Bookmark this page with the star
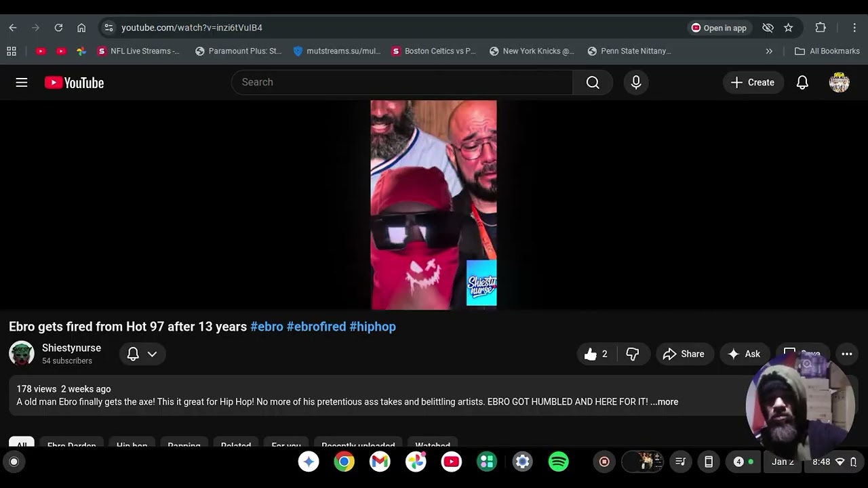The width and height of the screenshot is (868, 488). 788,28
